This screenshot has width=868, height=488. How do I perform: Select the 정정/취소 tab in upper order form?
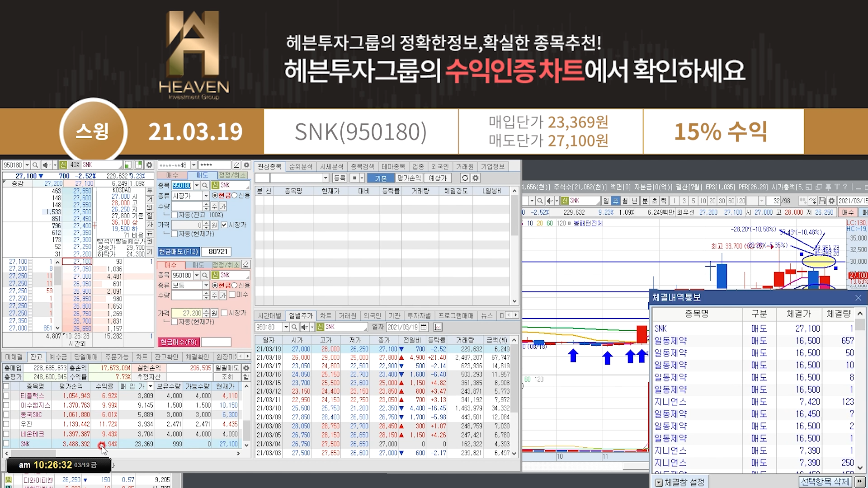(x=232, y=175)
